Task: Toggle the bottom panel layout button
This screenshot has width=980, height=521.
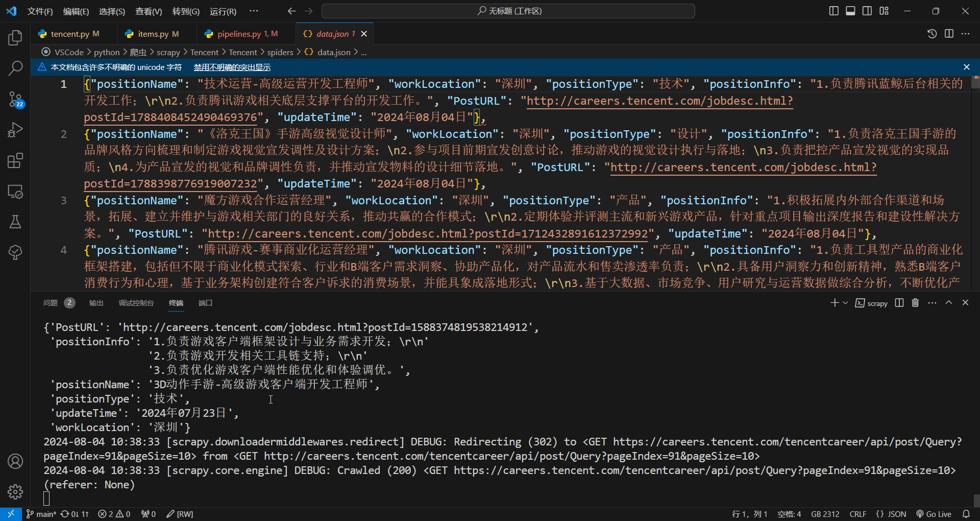Action: point(850,11)
